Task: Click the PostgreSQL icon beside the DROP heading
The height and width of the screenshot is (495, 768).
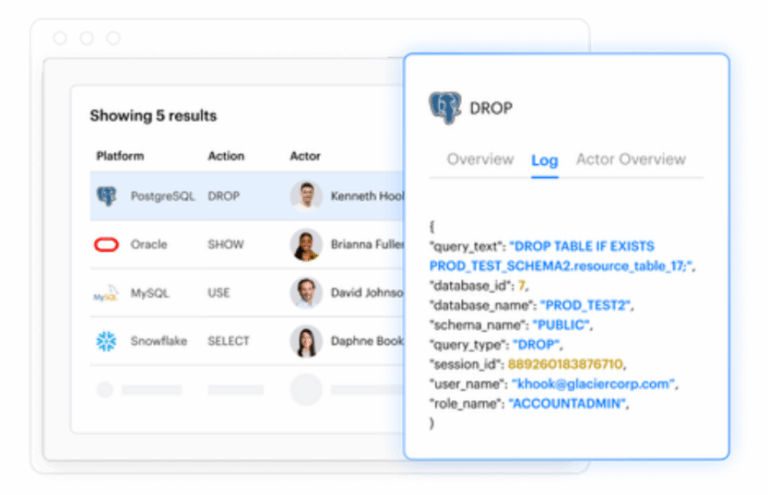Action: 445,107
